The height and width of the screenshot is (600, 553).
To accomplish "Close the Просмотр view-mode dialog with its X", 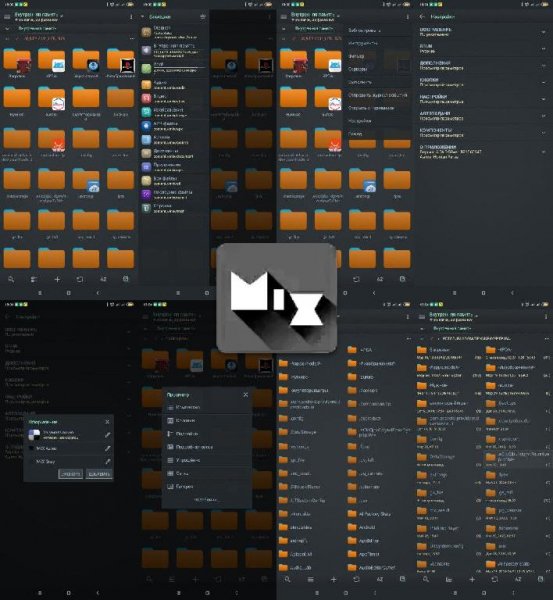I will (x=245, y=395).
